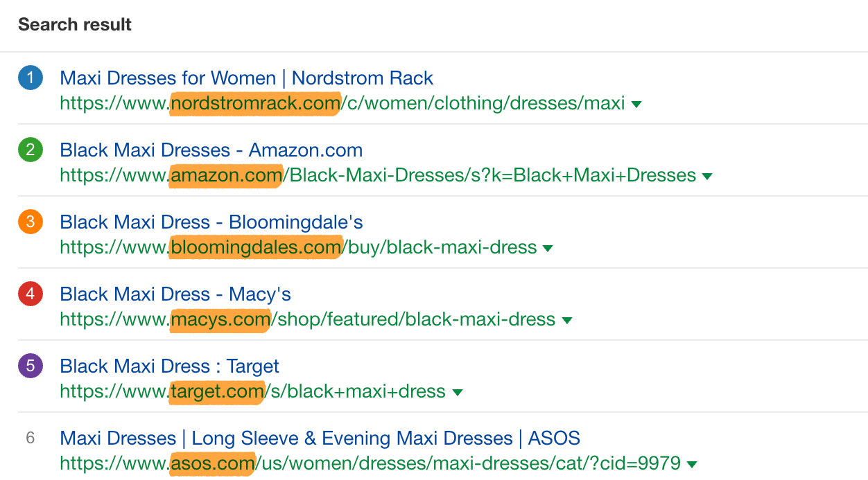The height and width of the screenshot is (480, 868).
Task: Open 'Black Maxi Dresses - Amazon.com' title link
Action: coord(211,150)
